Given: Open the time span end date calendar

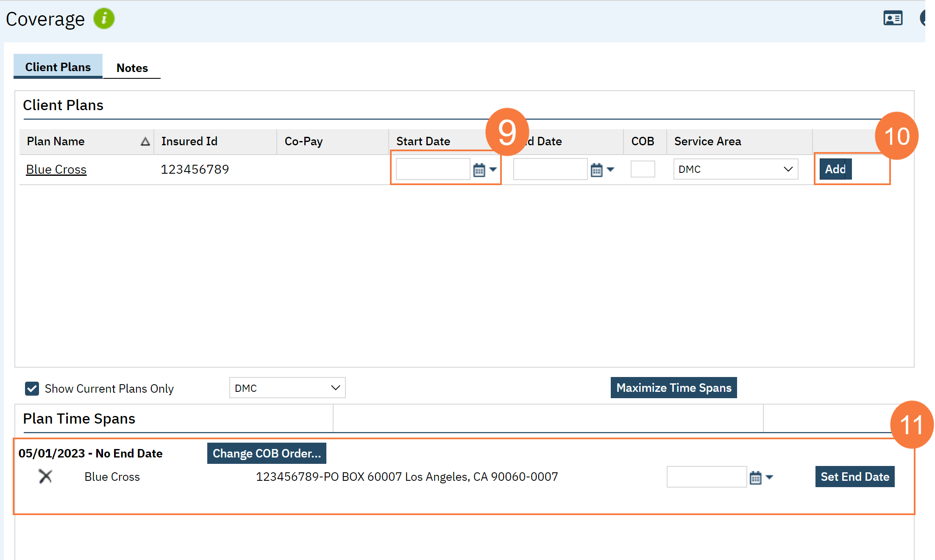Looking at the screenshot, I should click(x=755, y=477).
